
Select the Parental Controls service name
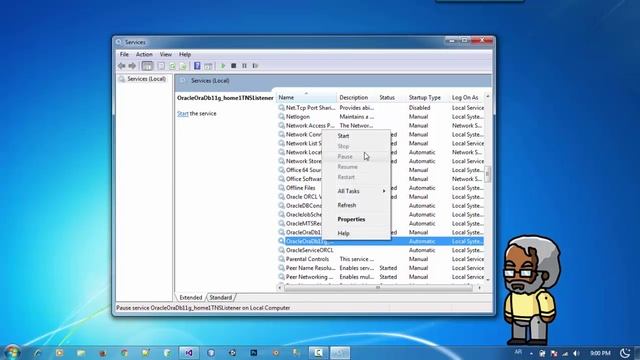tap(307, 259)
